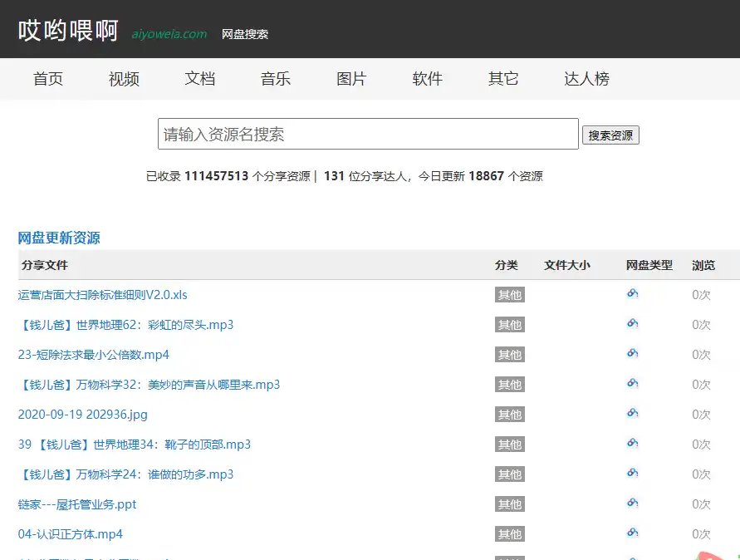
Task: Click the 文件大小 column header
Action: click(x=567, y=265)
